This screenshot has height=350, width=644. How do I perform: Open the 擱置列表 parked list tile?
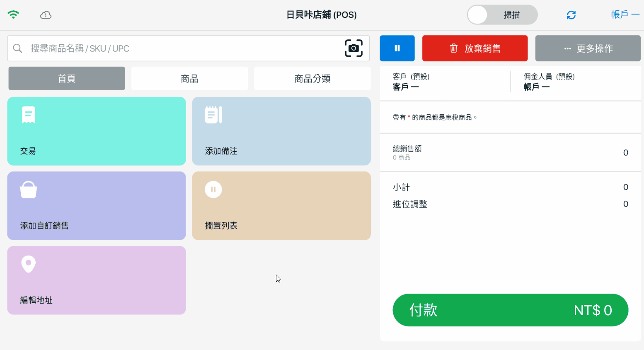[281, 205]
